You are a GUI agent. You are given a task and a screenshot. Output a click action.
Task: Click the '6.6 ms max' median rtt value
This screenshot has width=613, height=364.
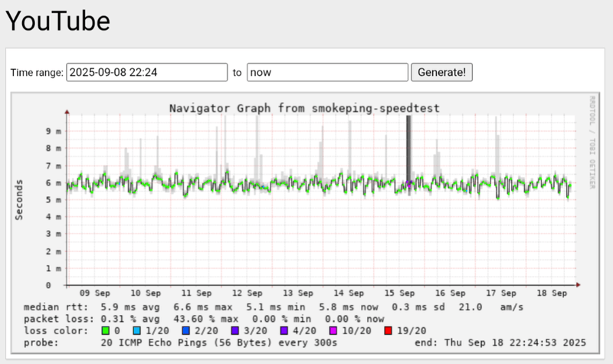pos(203,307)
